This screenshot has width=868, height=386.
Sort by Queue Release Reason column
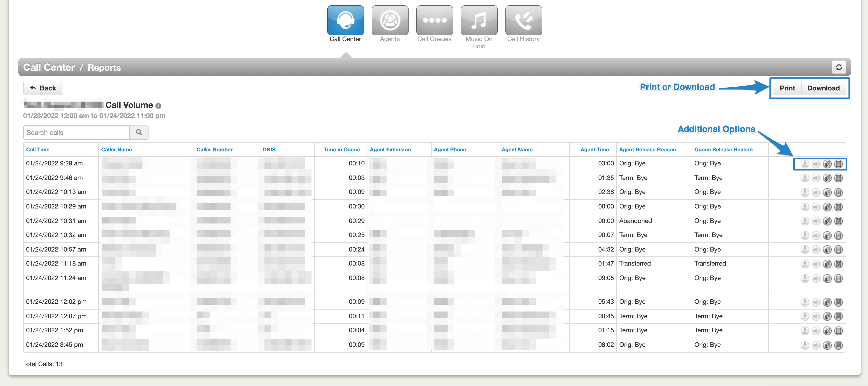tap(723, 149)
